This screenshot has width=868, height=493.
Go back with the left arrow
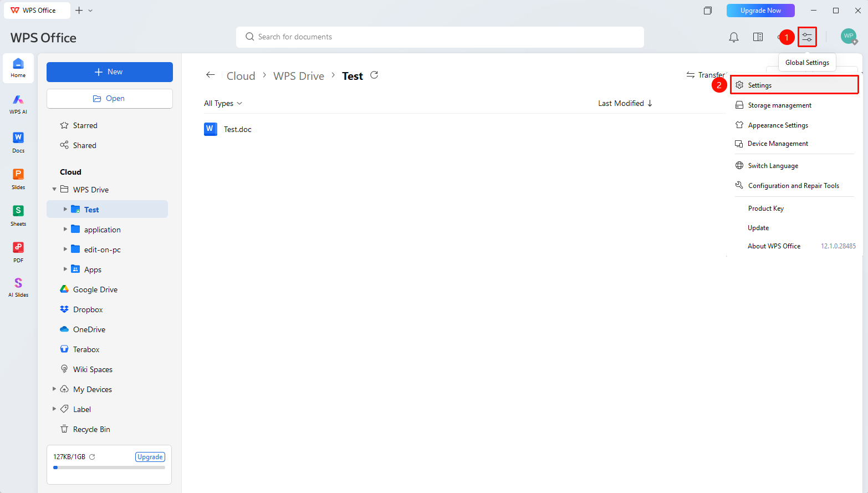coord(210,75)
